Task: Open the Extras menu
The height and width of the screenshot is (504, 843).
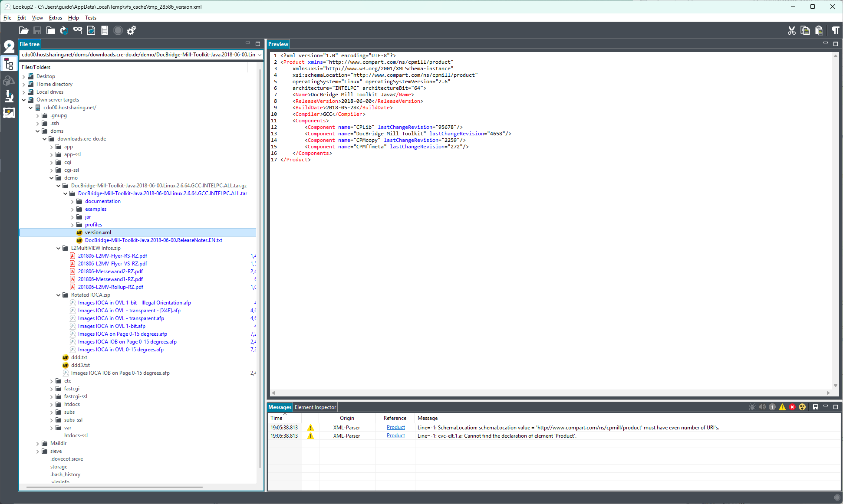Action: click(x=55, y=18)
